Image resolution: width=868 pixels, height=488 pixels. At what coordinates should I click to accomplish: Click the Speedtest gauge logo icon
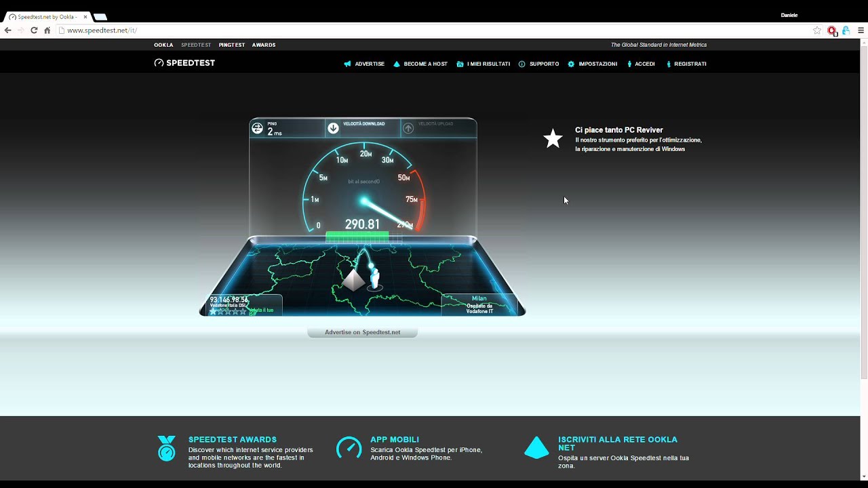[x=159, y=63]
